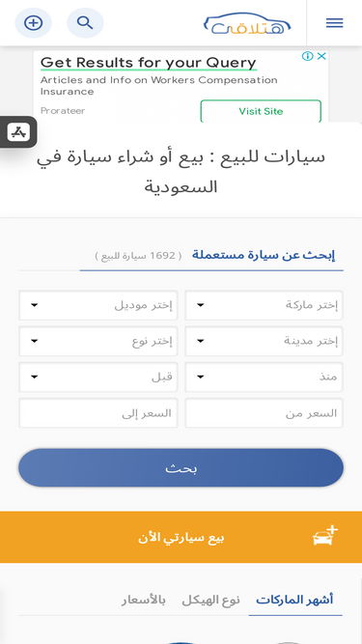Image resolution: width=362 pixels, height=644 pixels.
Task: Click the ad's Visit Site button
Action: [x=261, y=111]
